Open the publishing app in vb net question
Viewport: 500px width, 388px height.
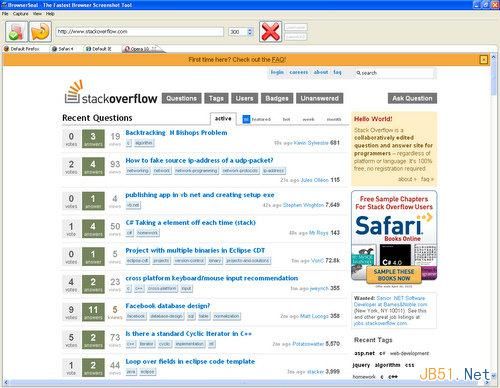pos(200,195)
